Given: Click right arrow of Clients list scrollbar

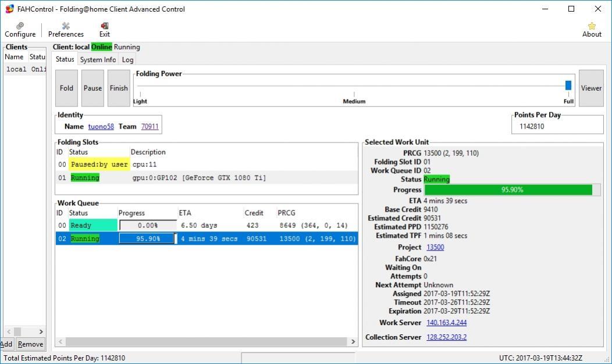Looking at the screenshot, I should click(41, 331).
